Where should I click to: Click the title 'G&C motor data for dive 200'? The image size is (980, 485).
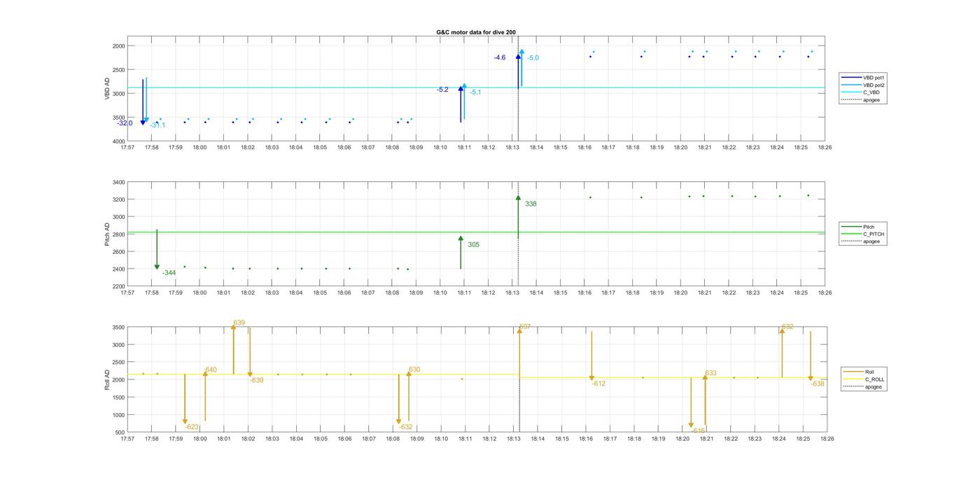click(x=476, y=32)
